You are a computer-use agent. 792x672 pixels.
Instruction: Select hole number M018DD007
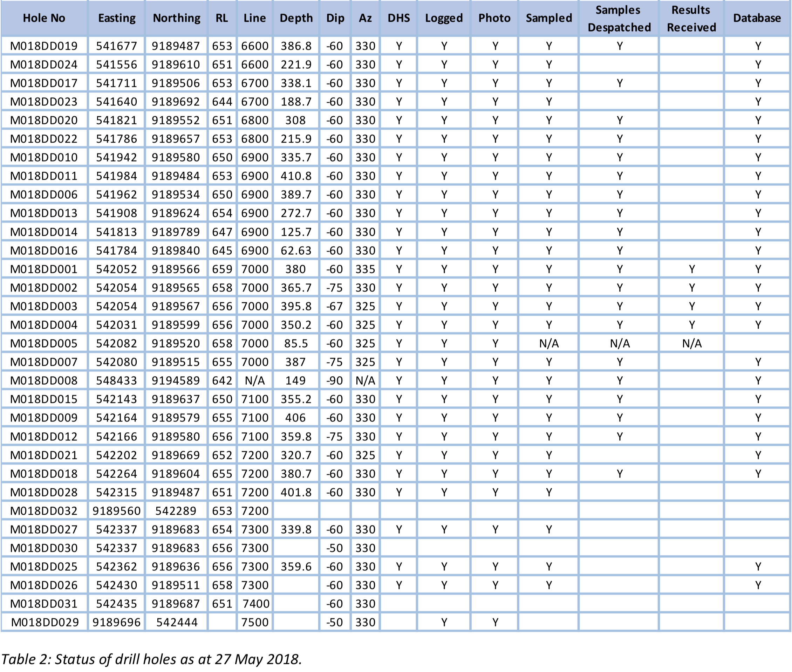(x=44, y=362)
